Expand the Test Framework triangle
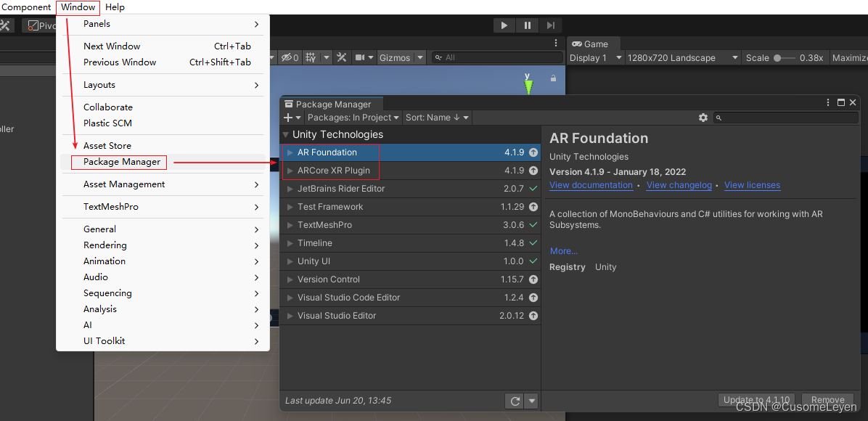The width and height of the screenshot is (868, 421). [290, 207]
